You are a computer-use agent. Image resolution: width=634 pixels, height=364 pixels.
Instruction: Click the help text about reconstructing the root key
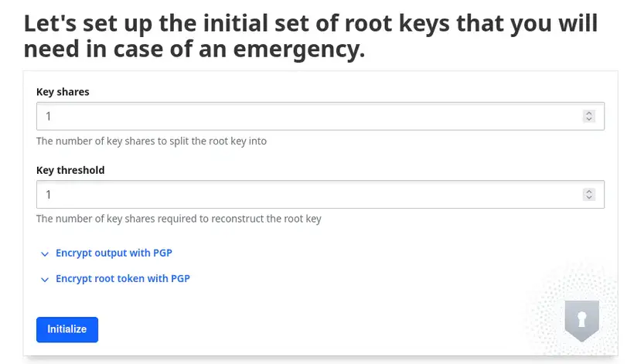coord(179,219)
